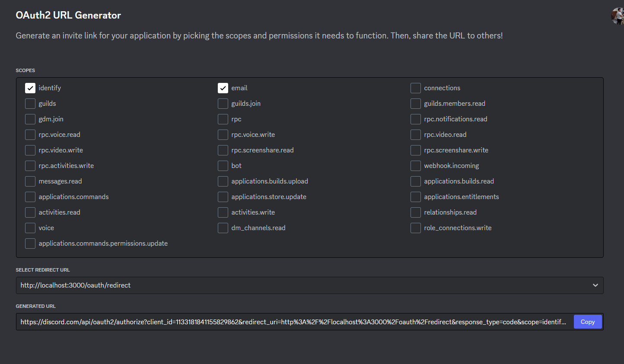Enable messages.read scope checkbox
The height and width of the screenshot is (364, 624).
click(x=30, y=181)
